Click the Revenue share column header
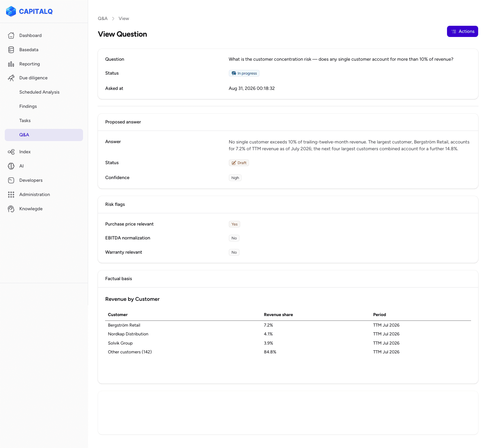 [x=279, y=315]
